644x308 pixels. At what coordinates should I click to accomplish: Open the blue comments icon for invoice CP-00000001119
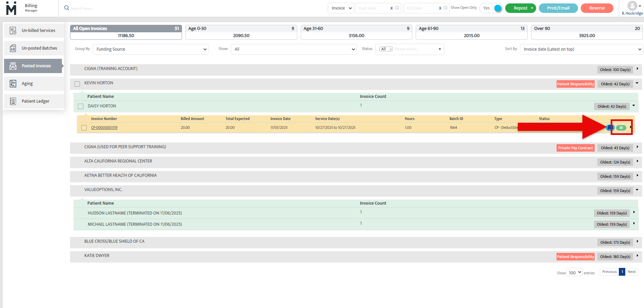610,127
